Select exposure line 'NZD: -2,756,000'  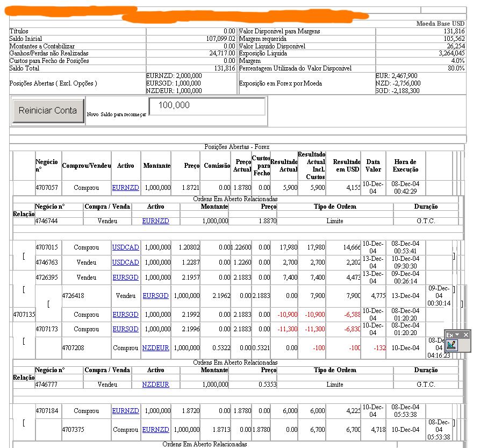[398, 83]
